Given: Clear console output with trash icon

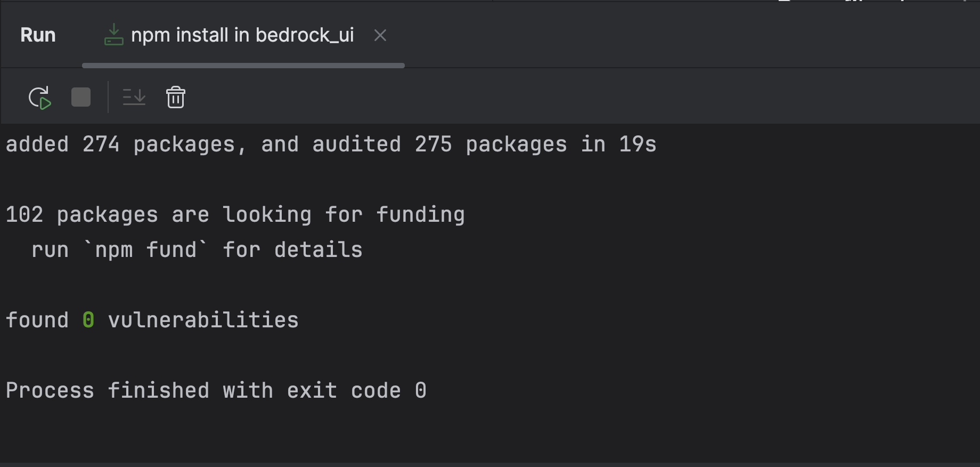Looking at the screenshot, I should pos(176,98).
